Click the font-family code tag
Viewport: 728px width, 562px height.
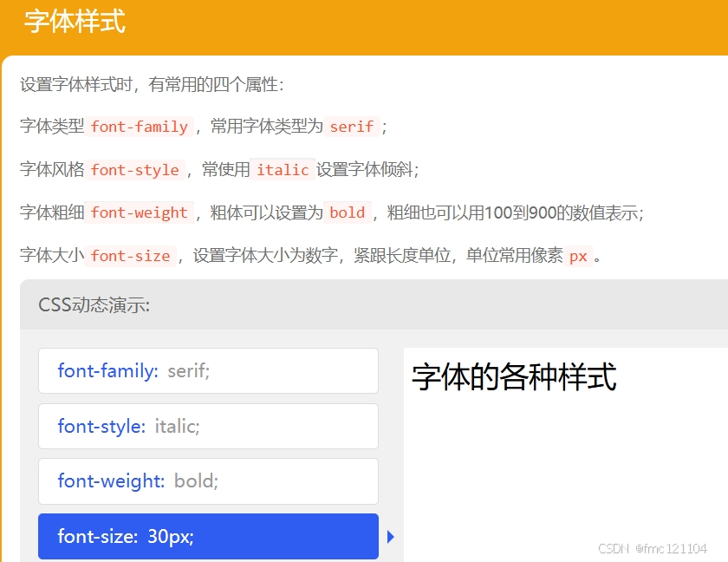click(139, 127)
